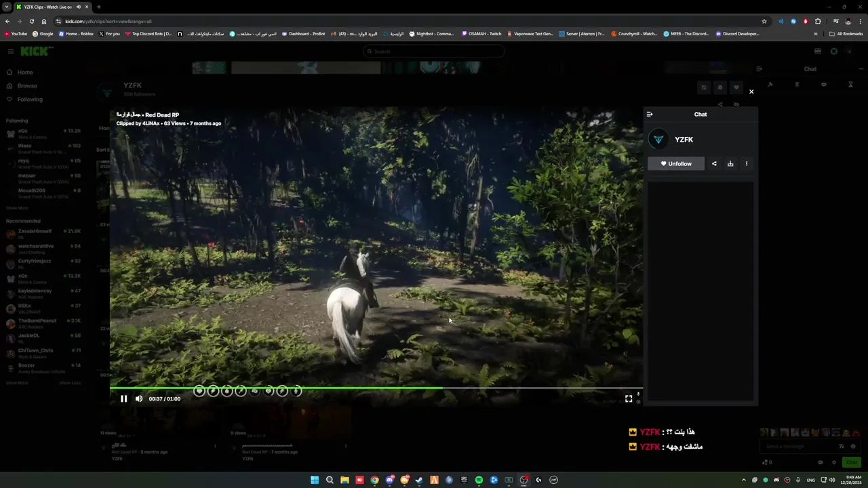Enter fullscreen mode in the clip player
Screen dimensions: 868x488
pos(629,399)
